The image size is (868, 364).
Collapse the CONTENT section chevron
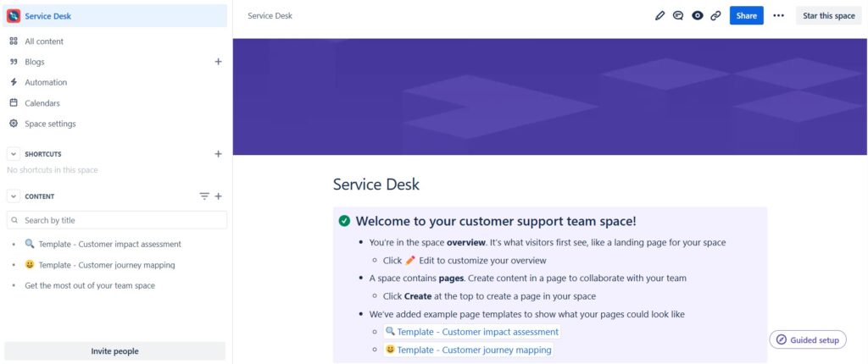pyautogui.click(x=14, y=196)
